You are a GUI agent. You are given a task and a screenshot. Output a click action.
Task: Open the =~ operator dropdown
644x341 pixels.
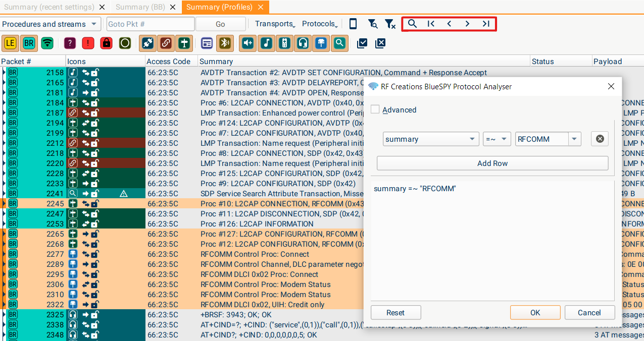pyautogui.click(x=497, y=139)
